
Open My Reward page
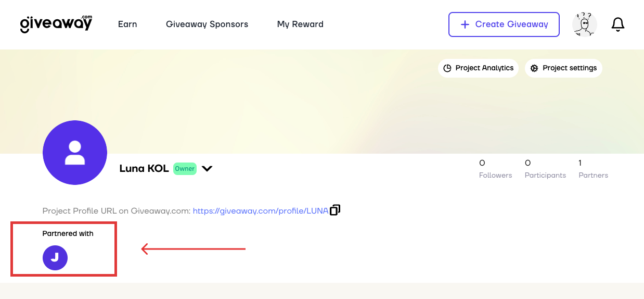(300, 24)
